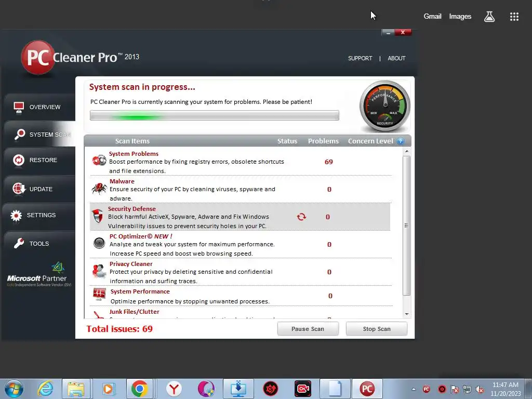The image size is (532, 399).
Task: Click the Microsoft Partner badge
Action: 39,274
